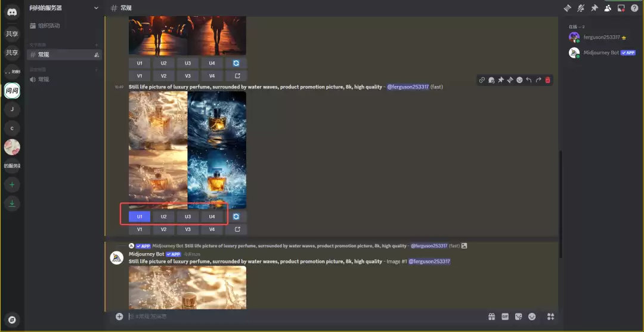Open pinned messages in channel header

click(x=594, y=8)
